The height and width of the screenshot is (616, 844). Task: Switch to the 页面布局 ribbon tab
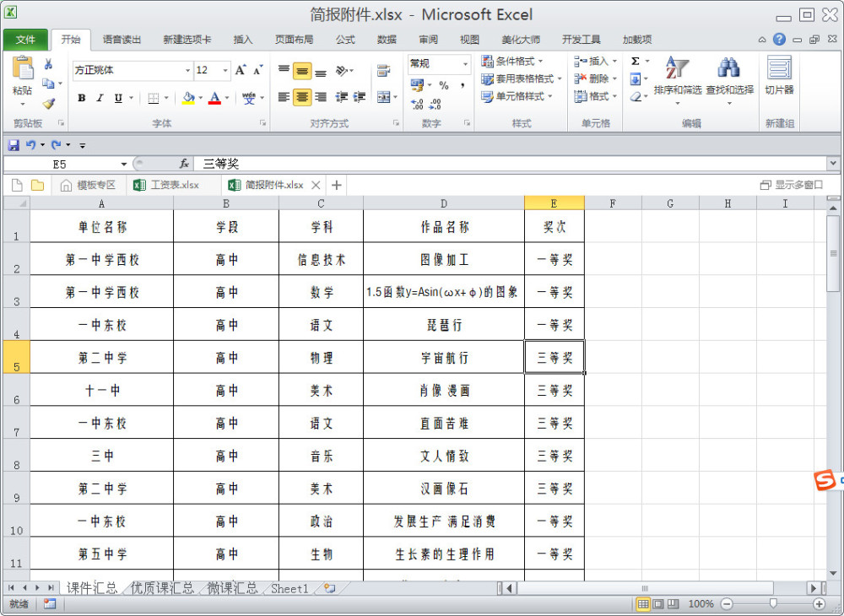coord(294,40)
